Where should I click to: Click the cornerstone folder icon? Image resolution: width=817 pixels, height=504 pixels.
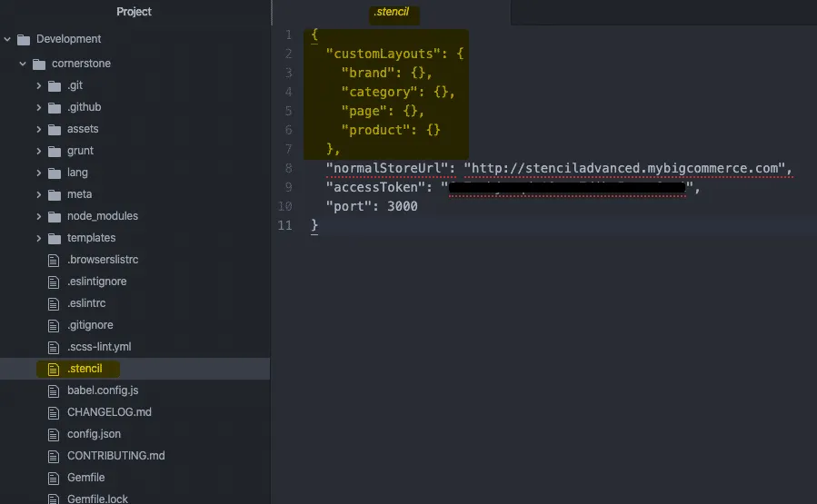[x=39, y=64]
